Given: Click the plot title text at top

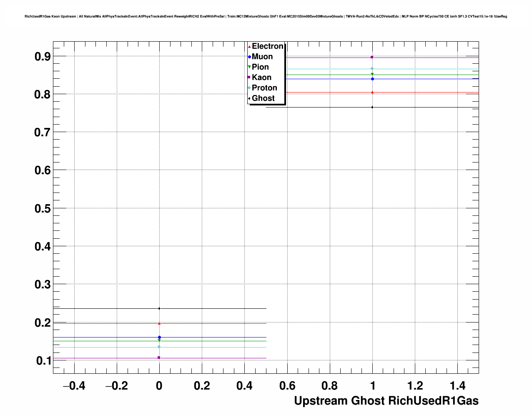Looking at the screenshot, I should pyautogui.click(x=266, y=16).
